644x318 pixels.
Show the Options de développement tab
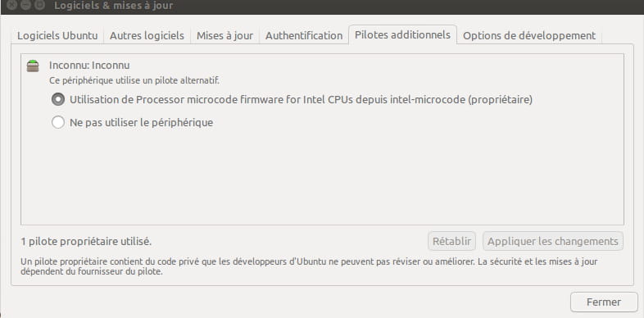coord(529,36)
